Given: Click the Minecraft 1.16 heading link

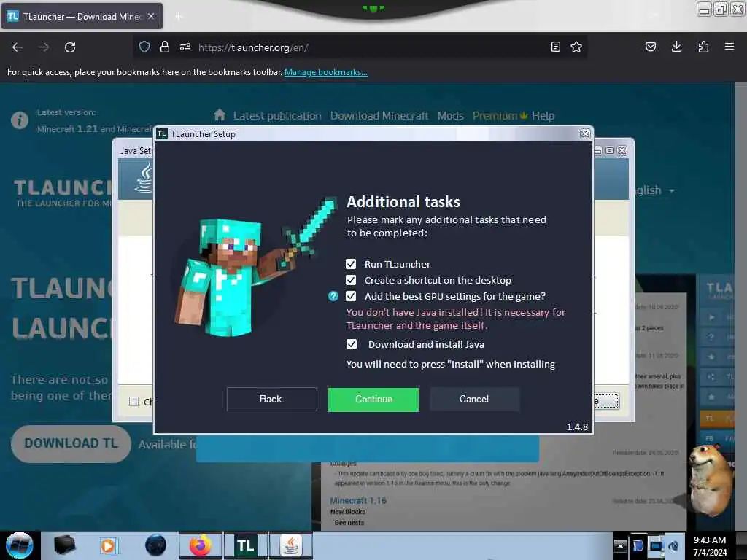Looking at the screenshot, I should (x=358, y=500).
